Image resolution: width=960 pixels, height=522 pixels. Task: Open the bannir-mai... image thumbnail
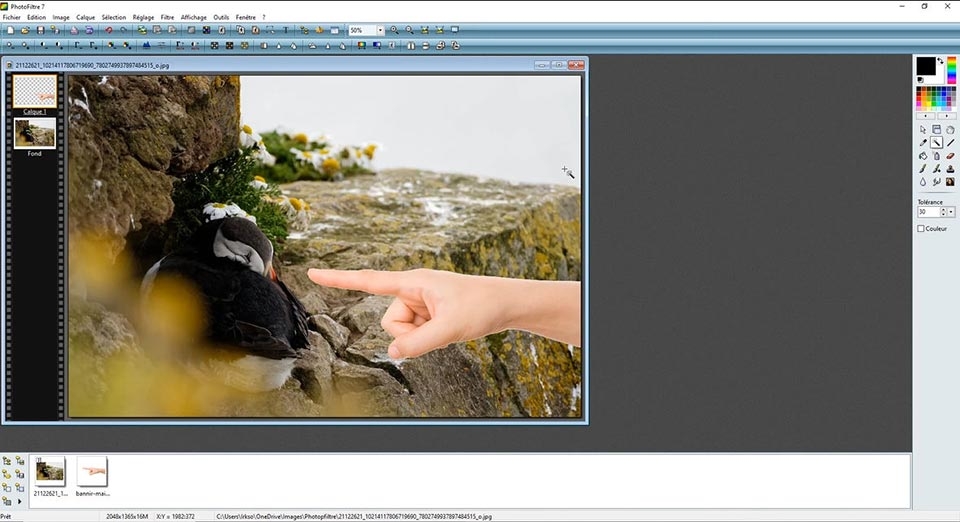tap(92, 470)
